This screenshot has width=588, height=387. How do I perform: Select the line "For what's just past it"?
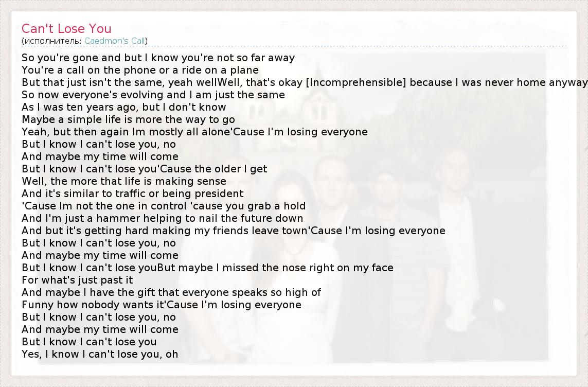point(77,280)
